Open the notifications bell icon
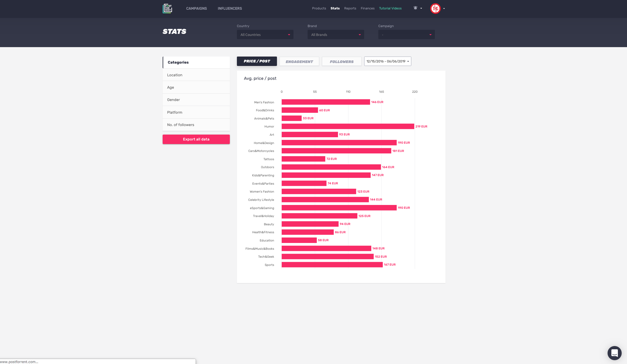This screenshot has width=627, height=364. tap(415, 8)
